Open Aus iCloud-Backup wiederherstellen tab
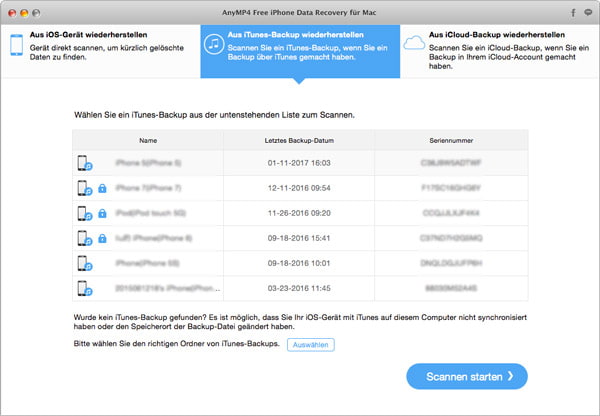The image size is (600, 416). [499, 51]
